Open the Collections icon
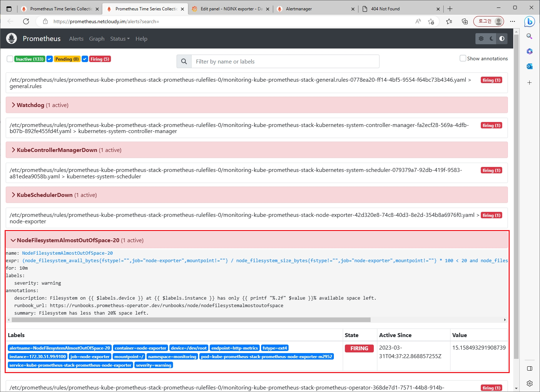Screen dimensions: 540x392 [x=465, y=21]
